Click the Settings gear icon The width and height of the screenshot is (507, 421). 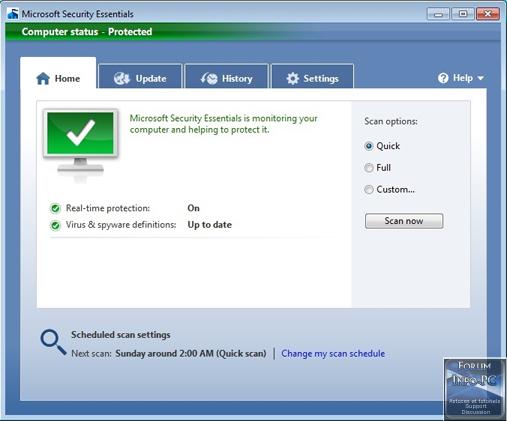coord(293,79)
